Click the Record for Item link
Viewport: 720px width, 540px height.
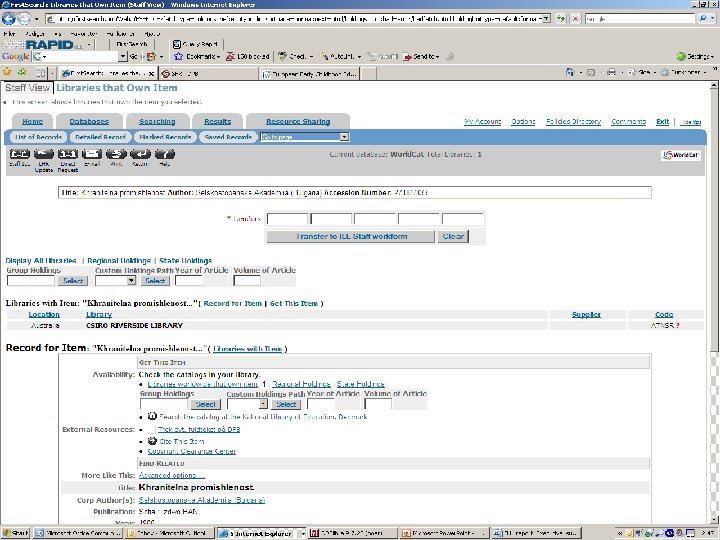232,304
